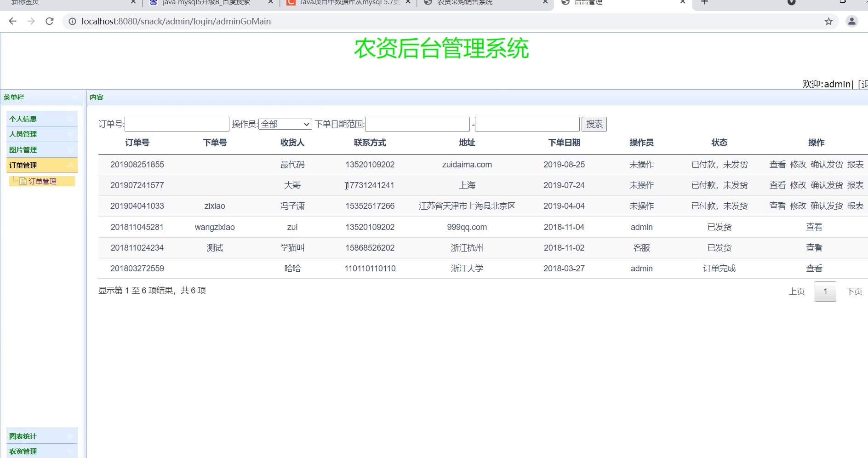Click the 订单号 search input field

[x=177, y=124]
